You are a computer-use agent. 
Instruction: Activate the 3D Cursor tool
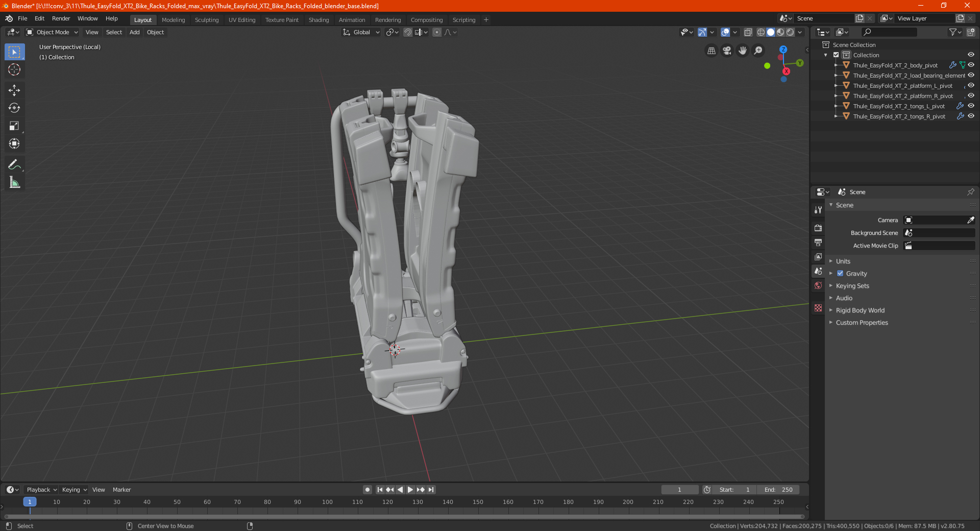click(14, 69)
